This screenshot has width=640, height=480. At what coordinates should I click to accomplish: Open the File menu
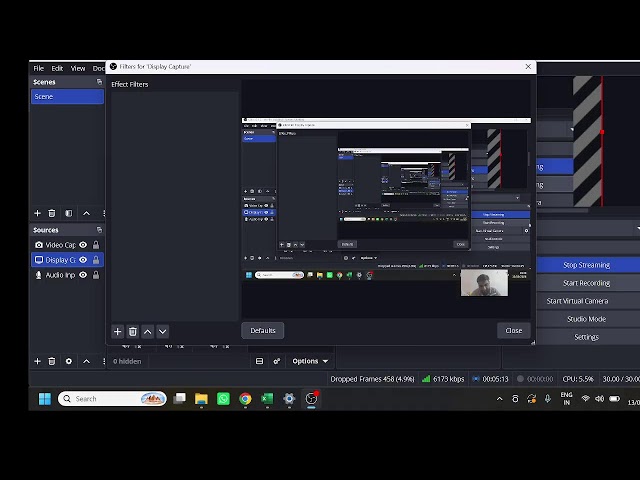click(x=38, y=68)
